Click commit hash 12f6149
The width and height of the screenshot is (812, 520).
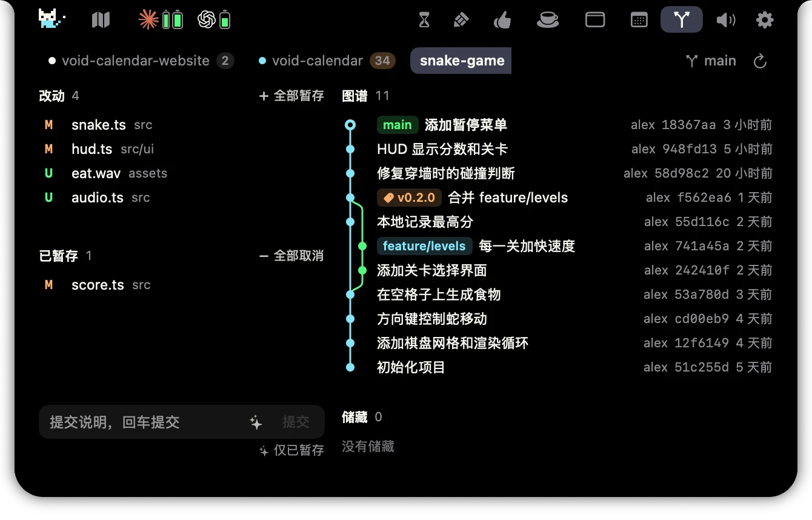click(702, 343)
